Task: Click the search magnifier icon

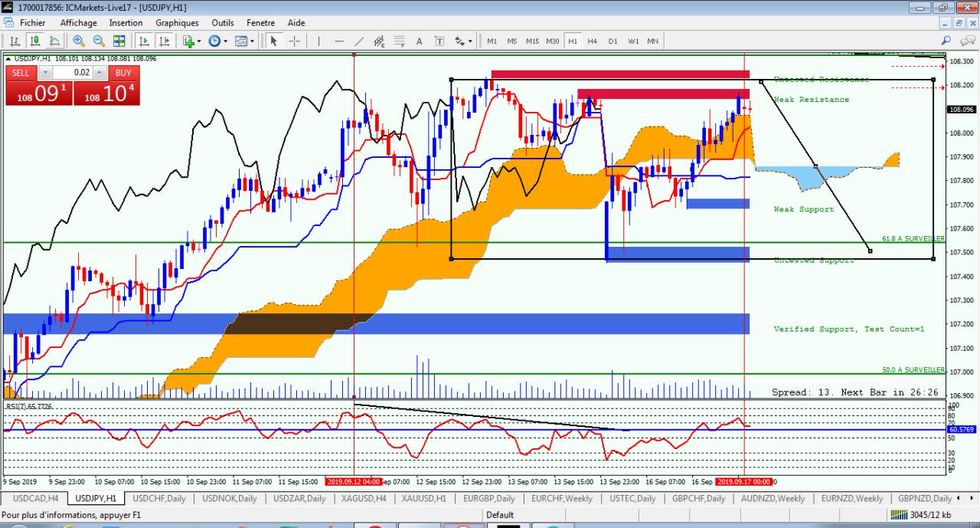Action: point(946,41)
